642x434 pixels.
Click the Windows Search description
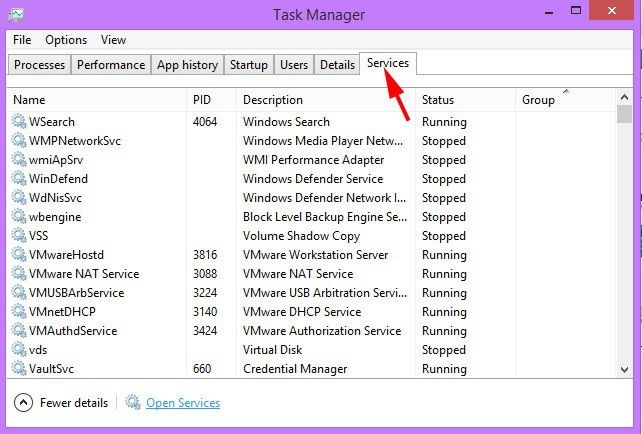tap(286, 122)
